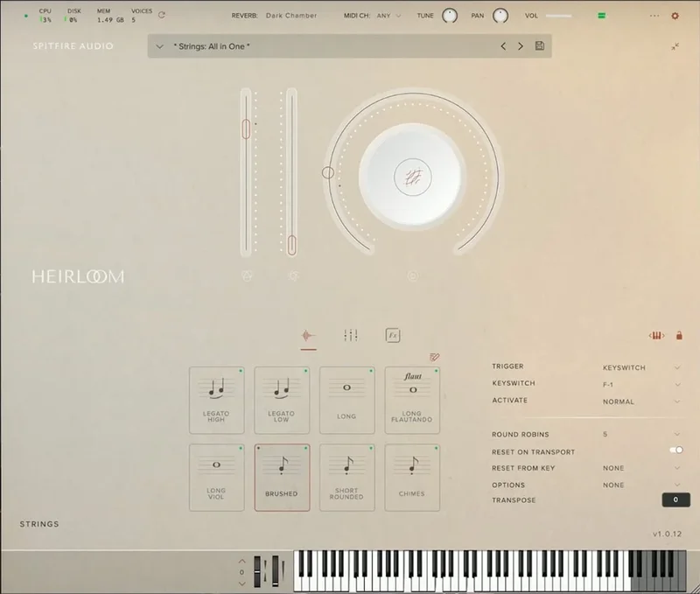The height and width of the screenshot is (594, 700).
Task: Click the keyboard keyswitch icon
Action: 657,336
